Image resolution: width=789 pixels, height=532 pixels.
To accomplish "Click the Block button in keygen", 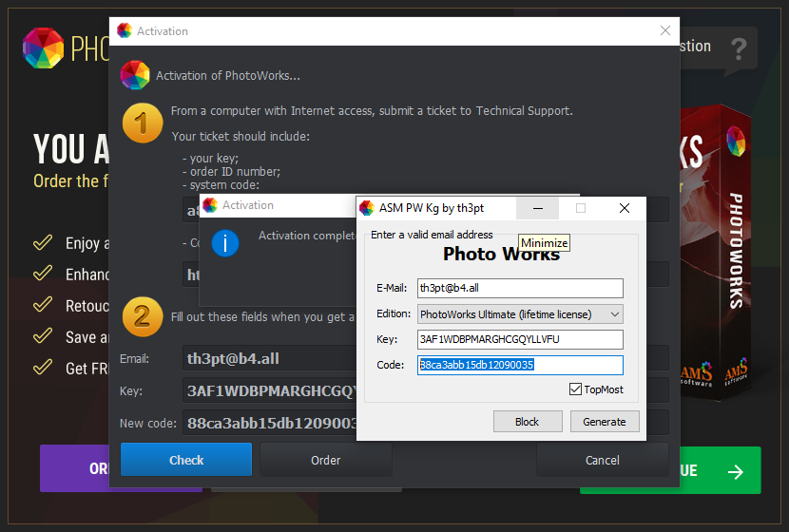I will pyautogui.click(x=528, y=422).
